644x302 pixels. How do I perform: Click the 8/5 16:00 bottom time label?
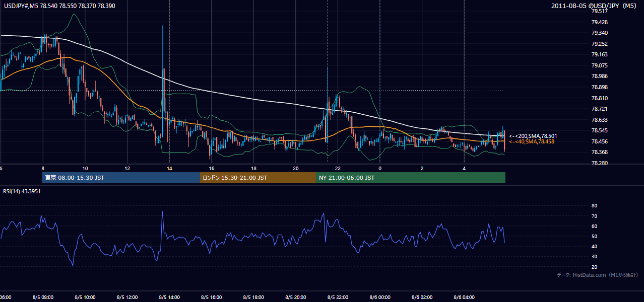point(211,297)
